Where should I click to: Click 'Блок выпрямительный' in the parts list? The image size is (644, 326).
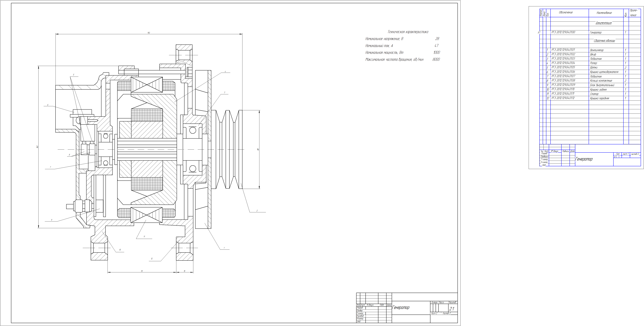click(602, 85)
